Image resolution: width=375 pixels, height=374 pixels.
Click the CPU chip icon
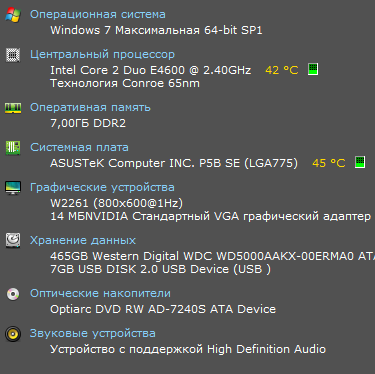tap(13, 55)
